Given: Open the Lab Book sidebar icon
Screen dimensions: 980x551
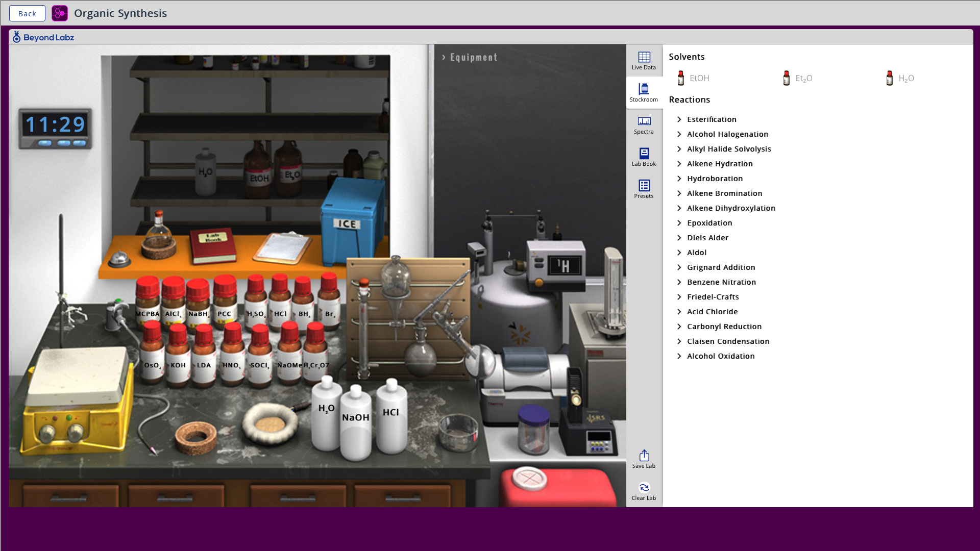Looking at the screenshot, I should coord(644,157).
